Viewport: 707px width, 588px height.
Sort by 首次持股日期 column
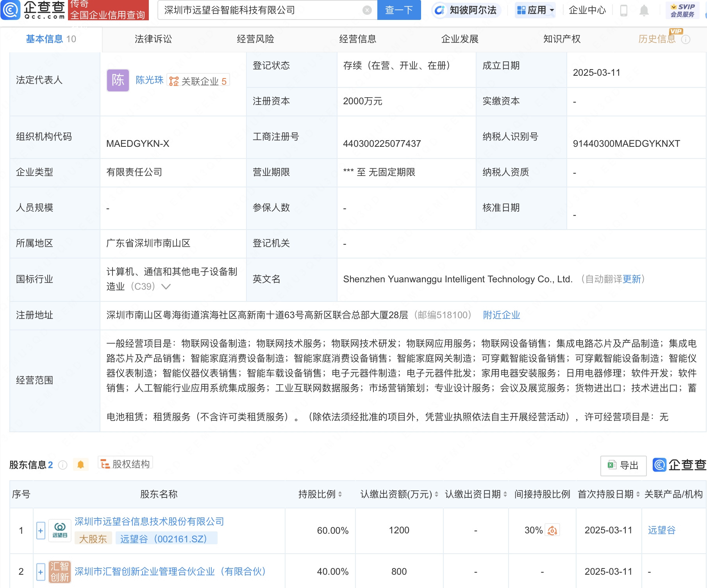pyautogui.click(x=638, y=494)
